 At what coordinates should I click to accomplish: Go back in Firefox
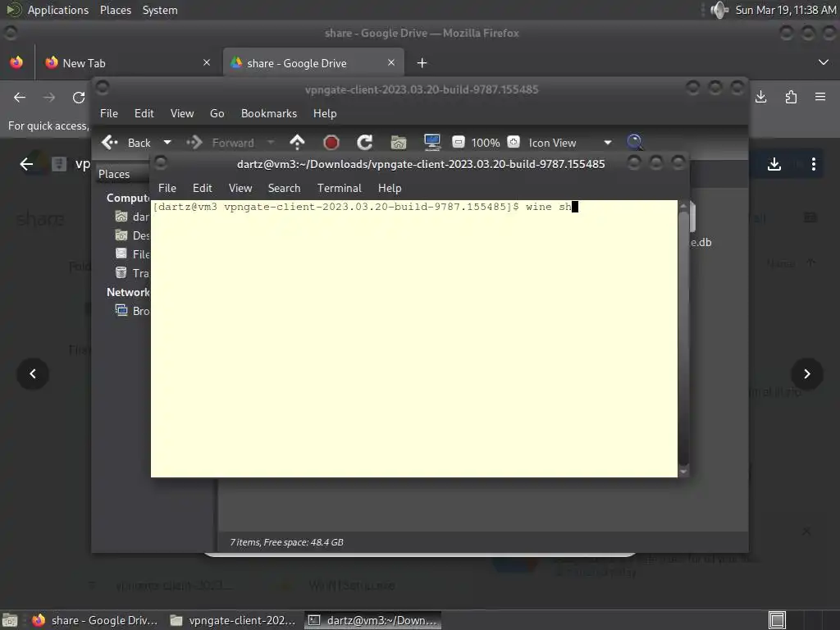pyautogui.click(x=20, y=97)
